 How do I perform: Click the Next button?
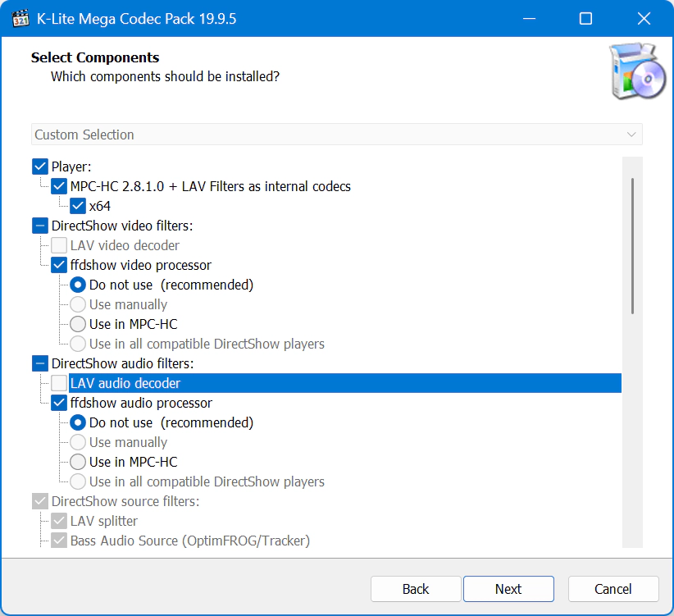(508, 589)
